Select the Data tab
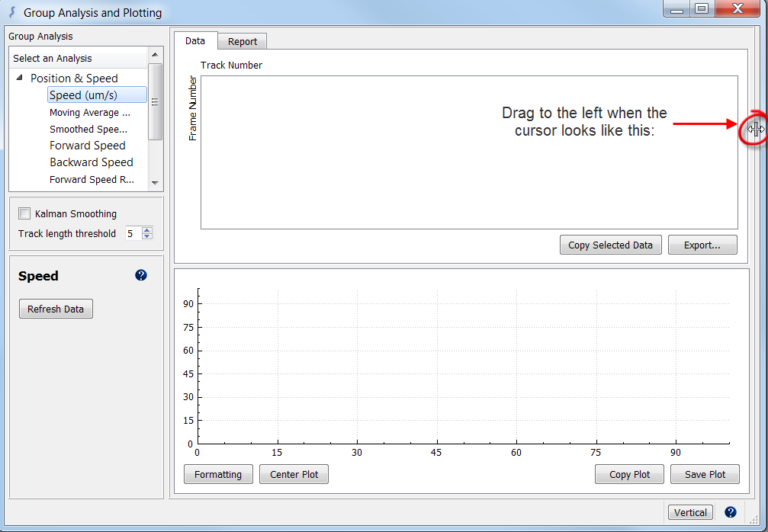768x532 pixels. (x=195, y=41)
